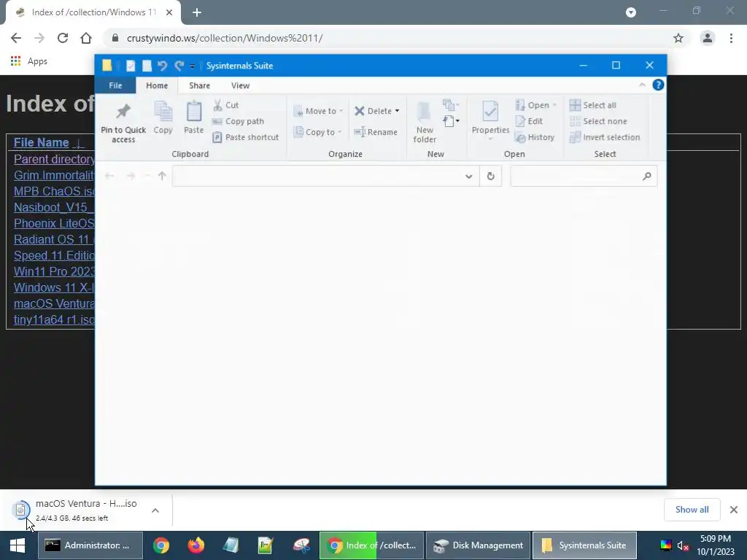Viewport: 747px width, 560px height.
Task: Open Chrome Apps shortcut
Action: click(x=29, y=61)
